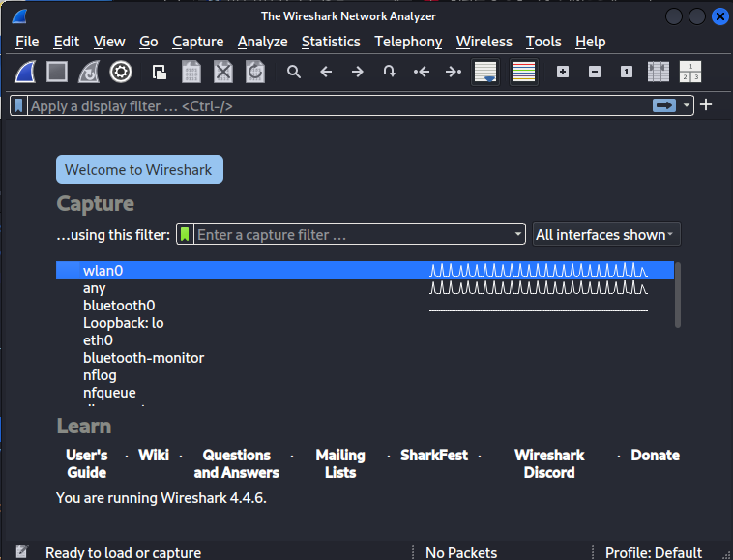The width and height of the screenshot is (733, 560).
Task: Open Questions and Answers link
Action: pos(237,463)
